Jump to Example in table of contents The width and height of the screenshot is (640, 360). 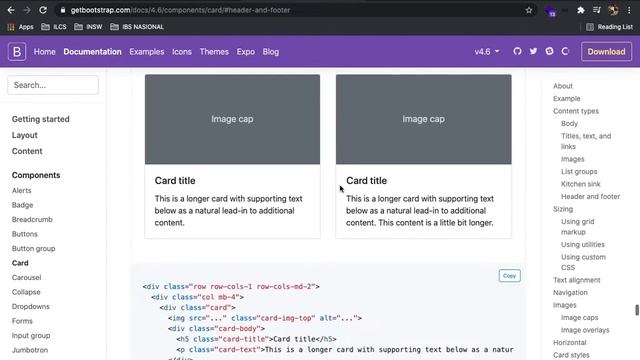(567, 98)
